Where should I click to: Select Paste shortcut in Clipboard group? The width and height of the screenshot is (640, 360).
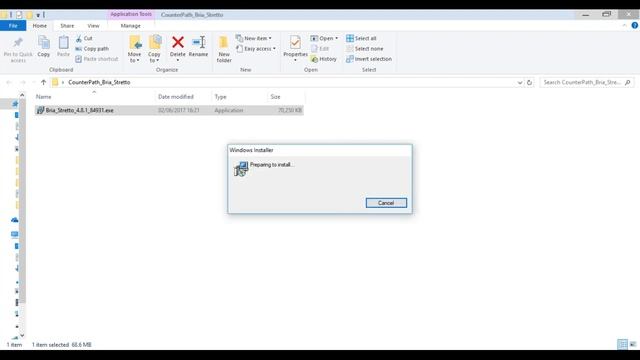(96, 59)
